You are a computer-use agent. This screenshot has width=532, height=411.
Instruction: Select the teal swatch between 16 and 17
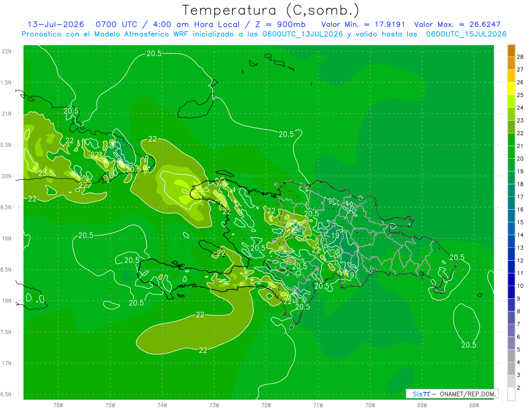pos(511,204)
